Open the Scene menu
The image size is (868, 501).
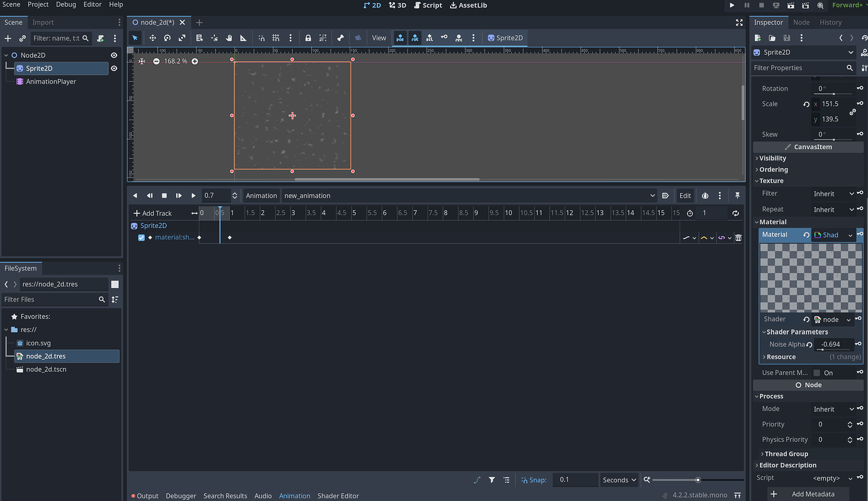click(x=11, y=4)
